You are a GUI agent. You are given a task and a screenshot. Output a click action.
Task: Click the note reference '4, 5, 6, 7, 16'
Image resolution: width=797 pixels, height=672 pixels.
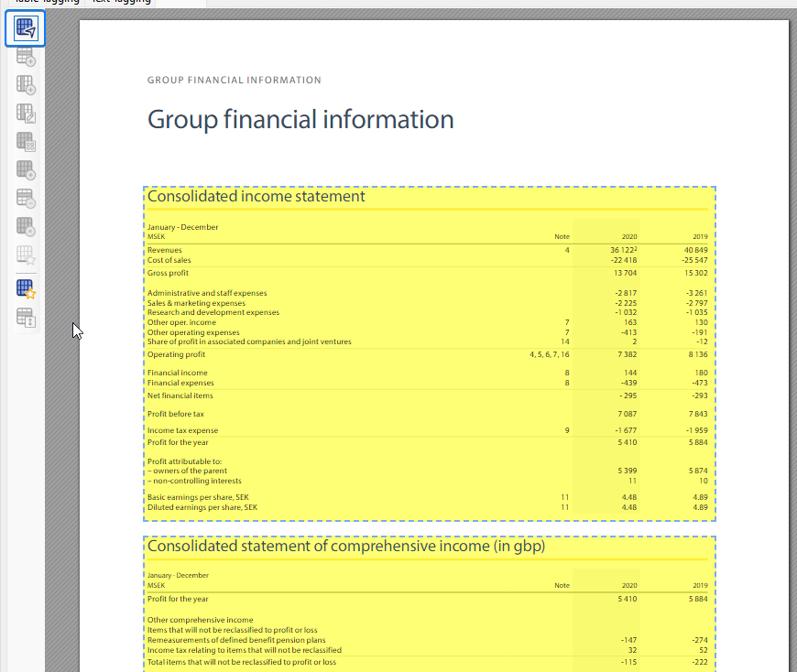tap(550, 354)
